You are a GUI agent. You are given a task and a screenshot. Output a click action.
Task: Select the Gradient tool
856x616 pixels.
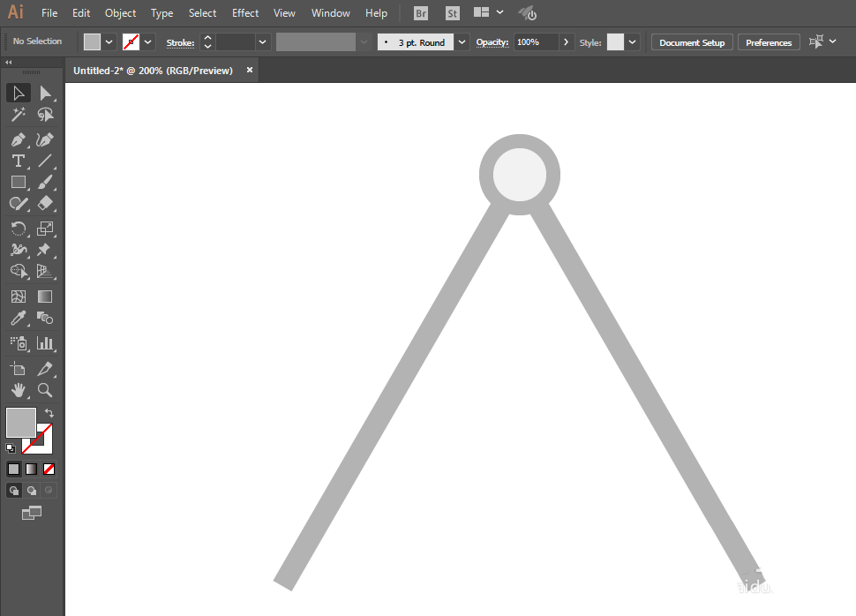tap(45, 297)
